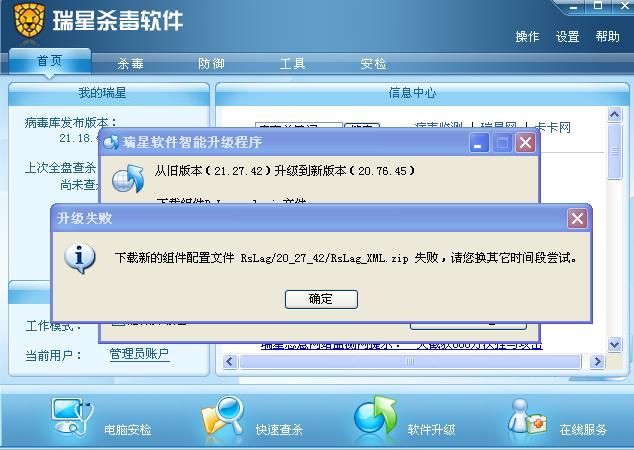Click the 信息中心 panel header

pyautogui.click(x=422, y=93)
